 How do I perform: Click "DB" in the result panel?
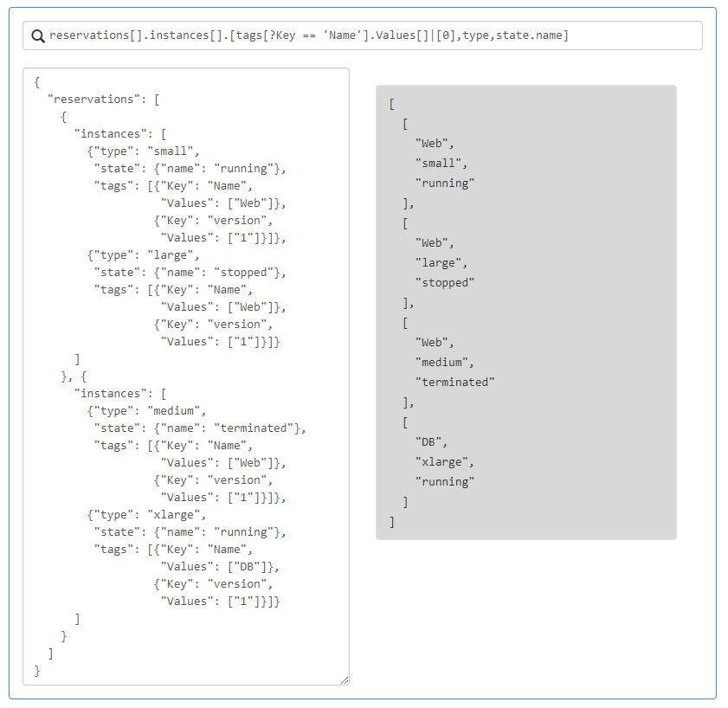pyautogui.click(x=428, y=442)
